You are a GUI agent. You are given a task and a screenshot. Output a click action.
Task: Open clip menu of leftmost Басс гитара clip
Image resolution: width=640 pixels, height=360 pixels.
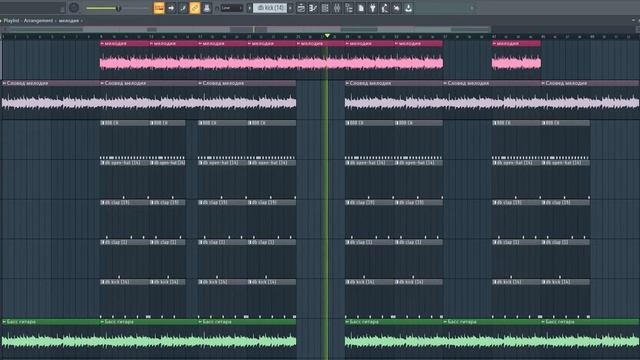(4, 322)
